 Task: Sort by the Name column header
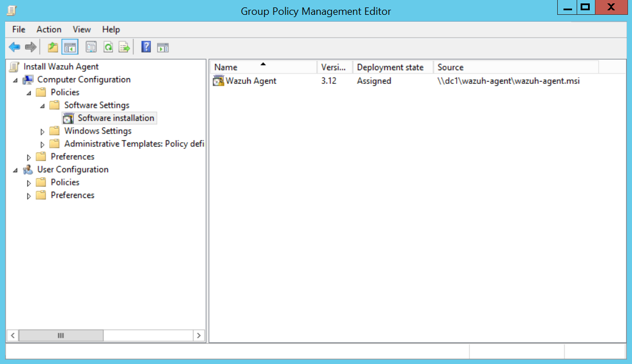(x=263, y=67)
